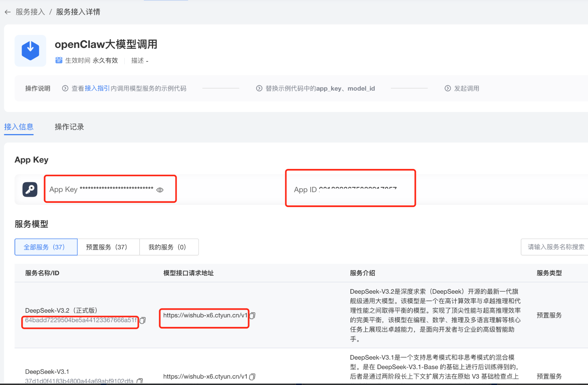Viewport: 588px width, 385px height.
Task: Click the openClaw blue hexagon app icon
Action: click(x=30, y=51)
